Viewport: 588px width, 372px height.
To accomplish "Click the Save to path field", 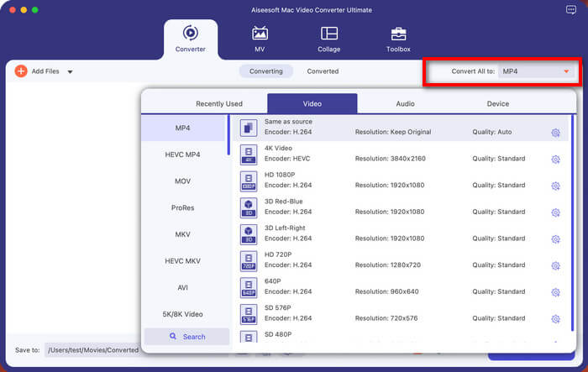I will click(92, 349).
